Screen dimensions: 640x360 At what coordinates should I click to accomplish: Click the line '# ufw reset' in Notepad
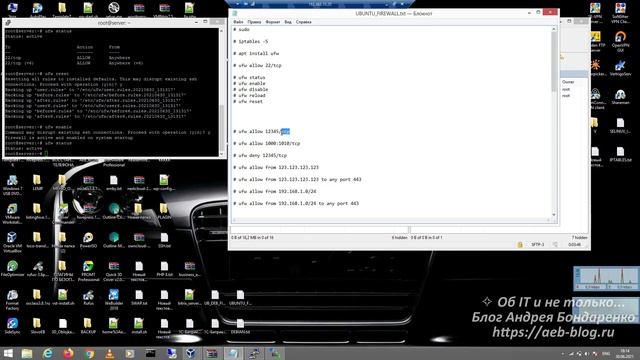click(x=248, y=102)
